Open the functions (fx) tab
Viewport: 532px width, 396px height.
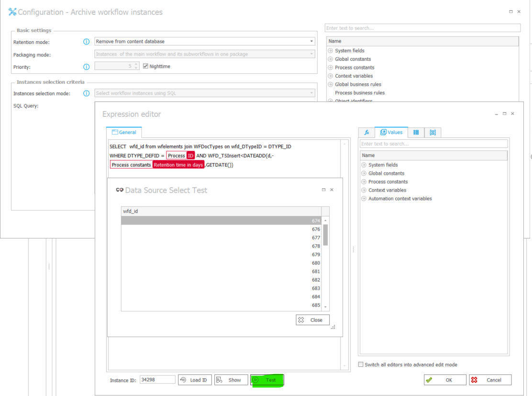tap(366, 133)
